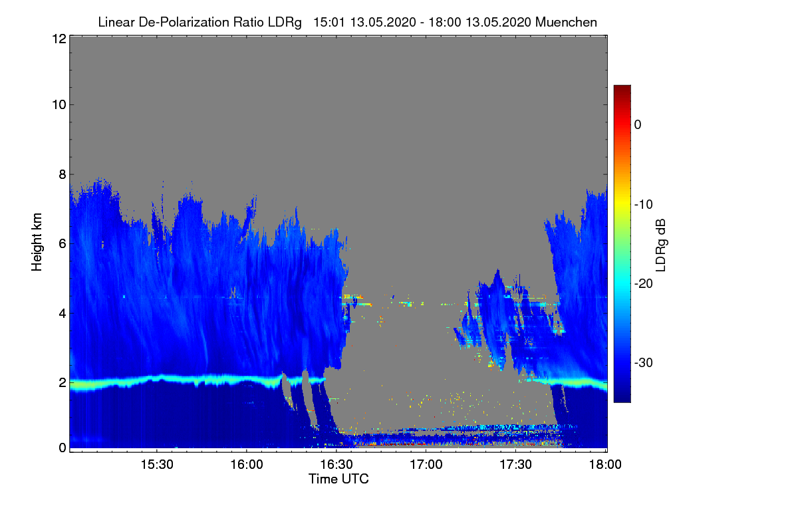Click the '4' height tick label
The width and height of the screenshot is (798, 532).
click(61, 313)
